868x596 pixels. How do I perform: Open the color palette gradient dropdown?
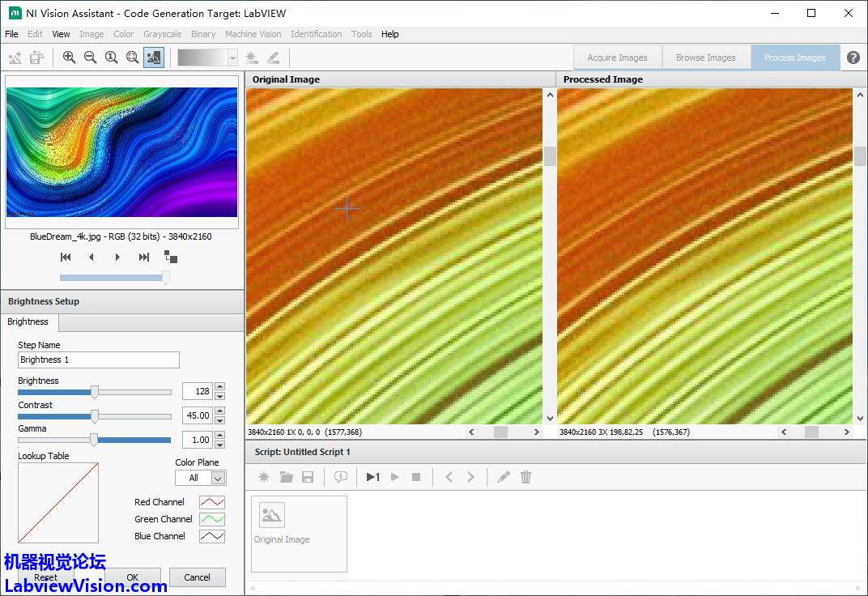pyautogui.click(x=232, y=57)
